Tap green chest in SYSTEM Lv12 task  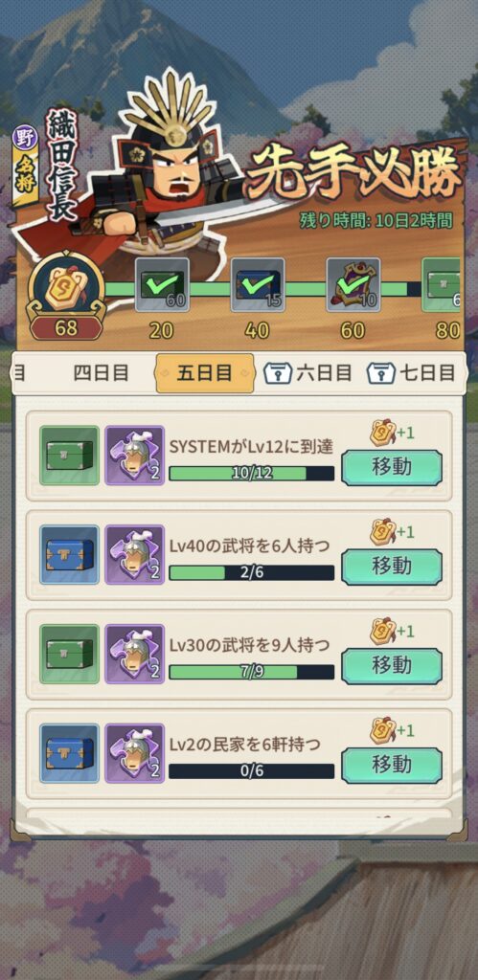(69, 456)
